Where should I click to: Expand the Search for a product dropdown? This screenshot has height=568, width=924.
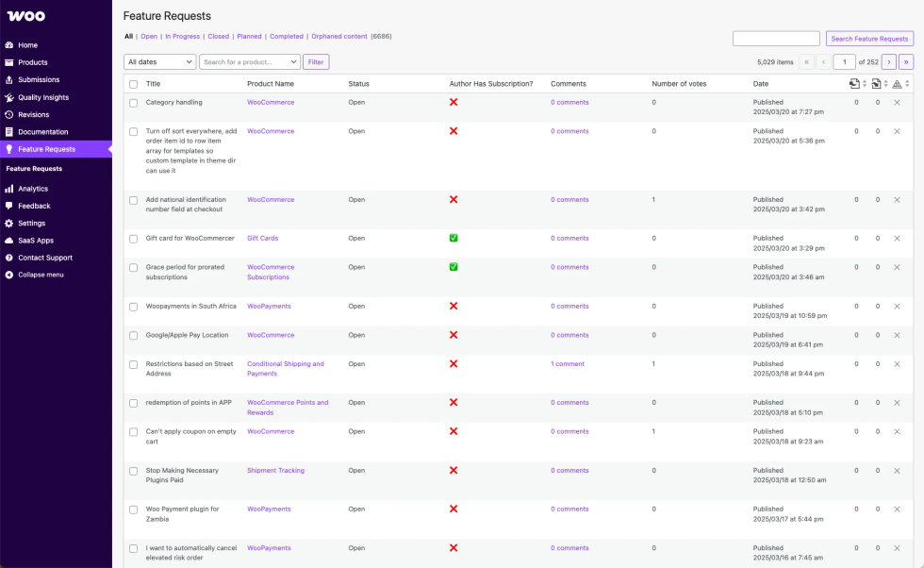tap(250, 62)
